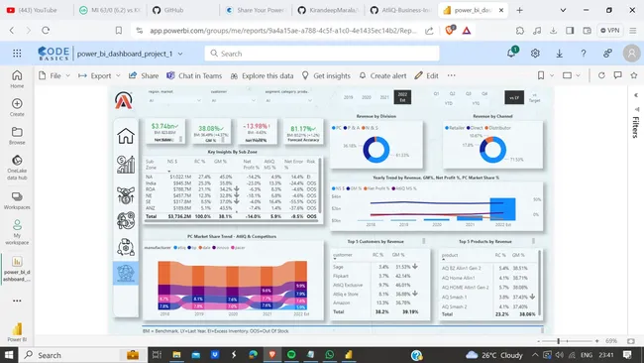Select the 2019 year slicer

[x=349, y=97]
